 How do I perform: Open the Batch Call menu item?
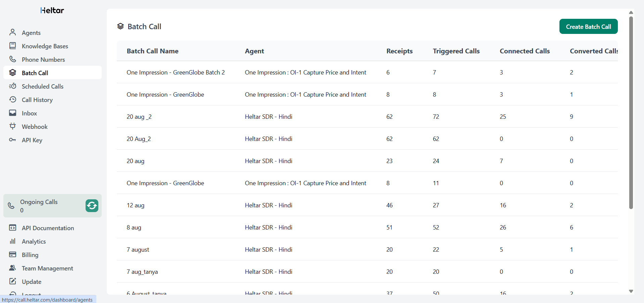point(35,73)
